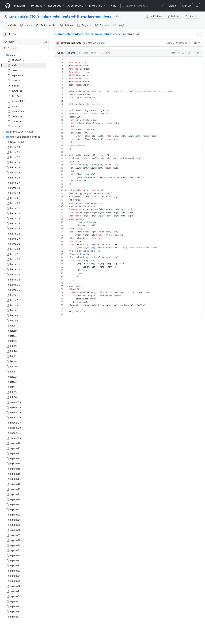Open xayahrainie4793 owner profile link
Viewport: 205px width, 644px height.
22,16
